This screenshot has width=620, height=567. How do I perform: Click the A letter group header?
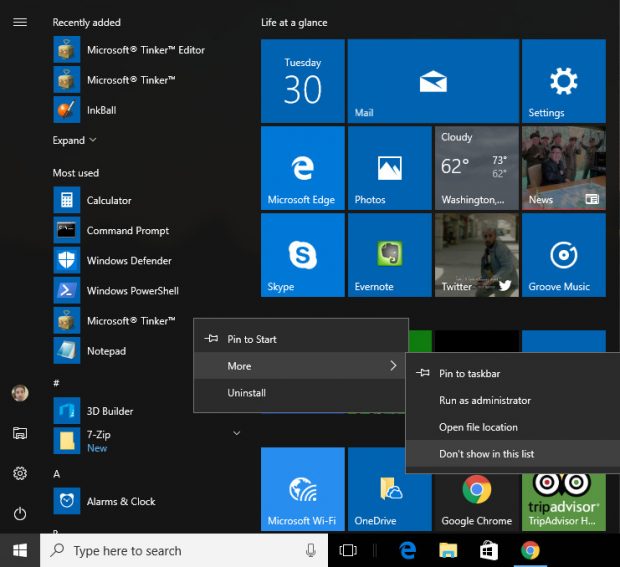(x=57, y=474)
